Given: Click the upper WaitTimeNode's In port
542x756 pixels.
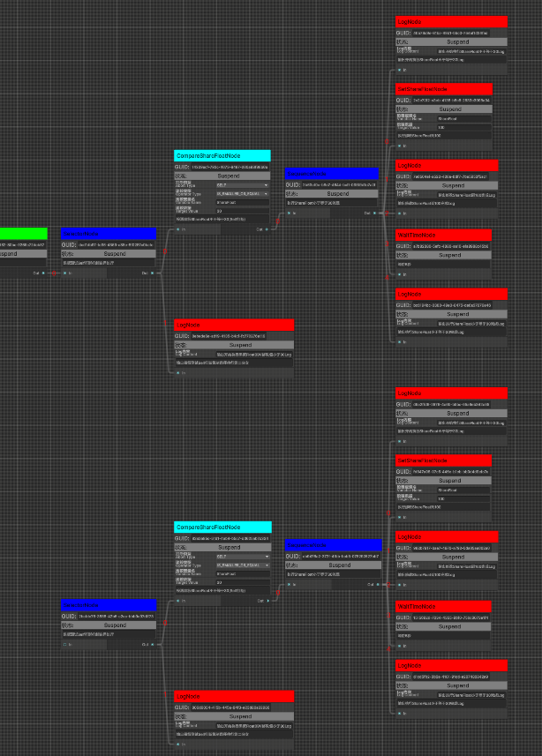Looking at the screenshot, I should click(402, 274).
